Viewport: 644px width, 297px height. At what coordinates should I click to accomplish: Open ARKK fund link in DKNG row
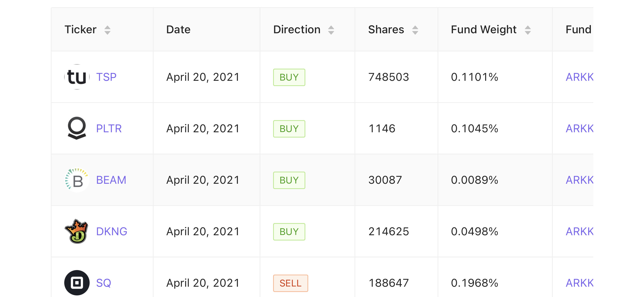pos(579,232)
